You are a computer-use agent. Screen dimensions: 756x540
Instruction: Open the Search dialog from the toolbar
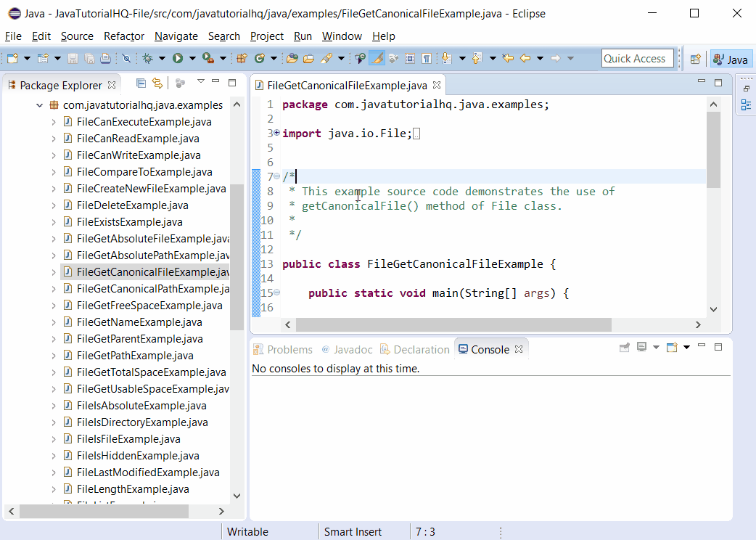[326, 57]
